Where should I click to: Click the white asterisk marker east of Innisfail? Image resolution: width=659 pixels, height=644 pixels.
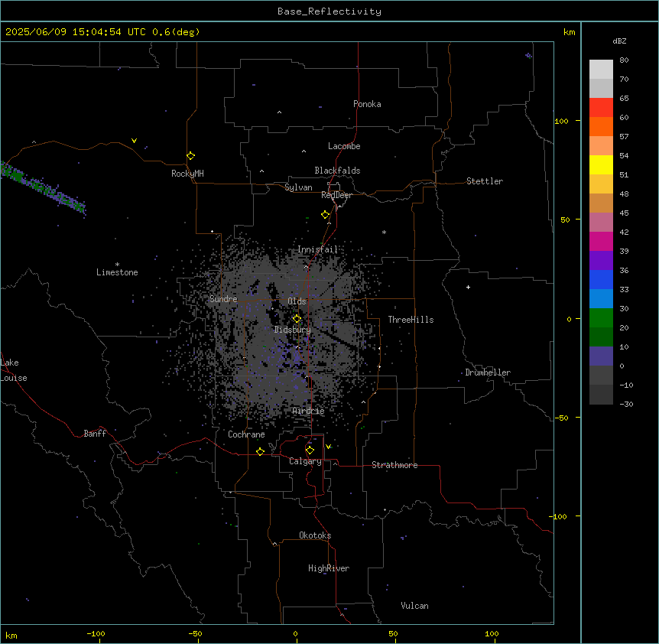(x=384, y=232)
